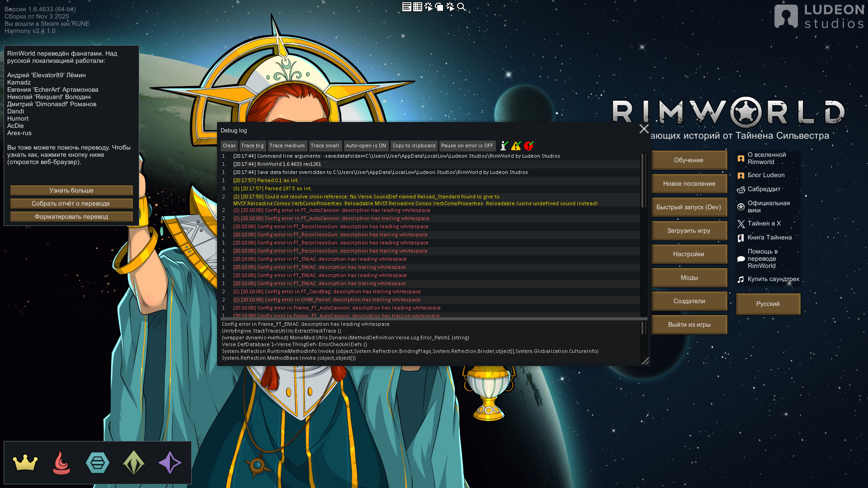Click the red flame expansion icon
868x488 pixels.
61,463
